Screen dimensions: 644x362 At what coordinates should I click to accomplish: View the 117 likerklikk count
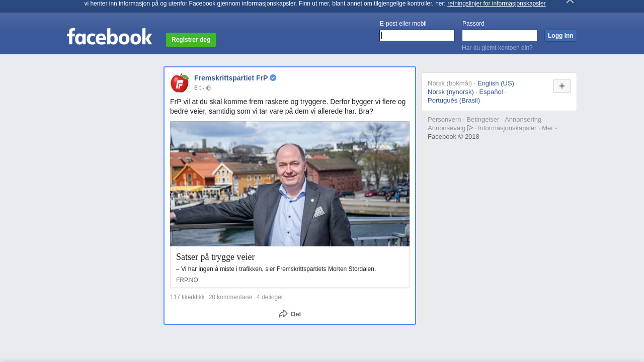pos(187,297)
